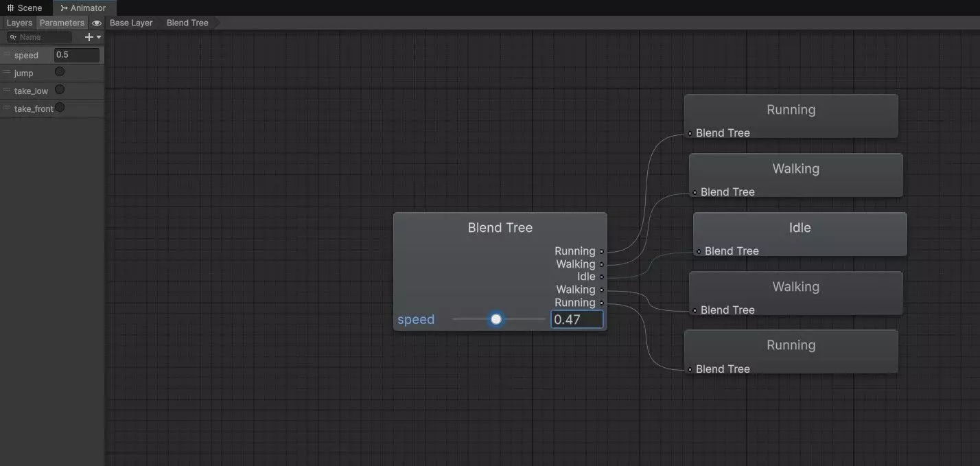Select the central Blend Tree node title

coord(500,228)
